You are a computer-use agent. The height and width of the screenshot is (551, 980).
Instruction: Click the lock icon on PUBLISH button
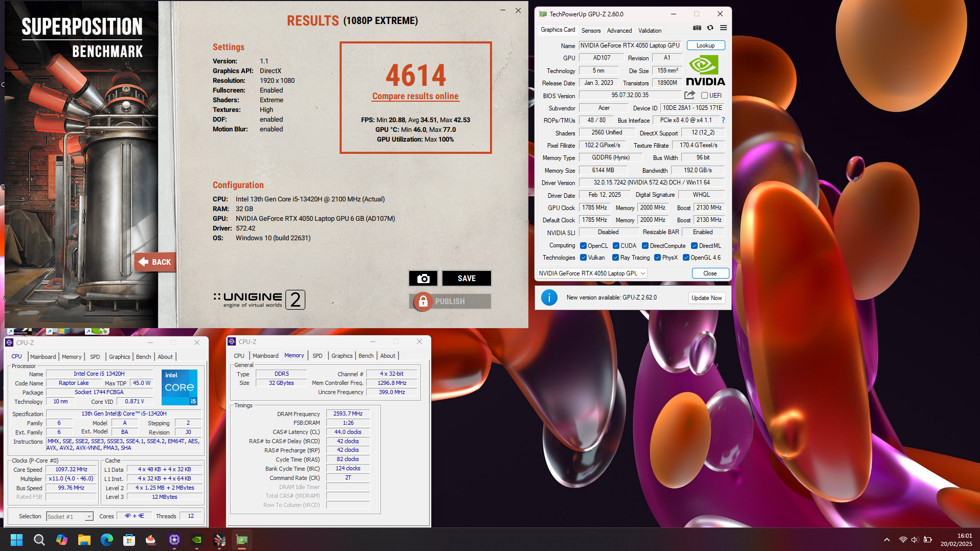coord(423,302)
